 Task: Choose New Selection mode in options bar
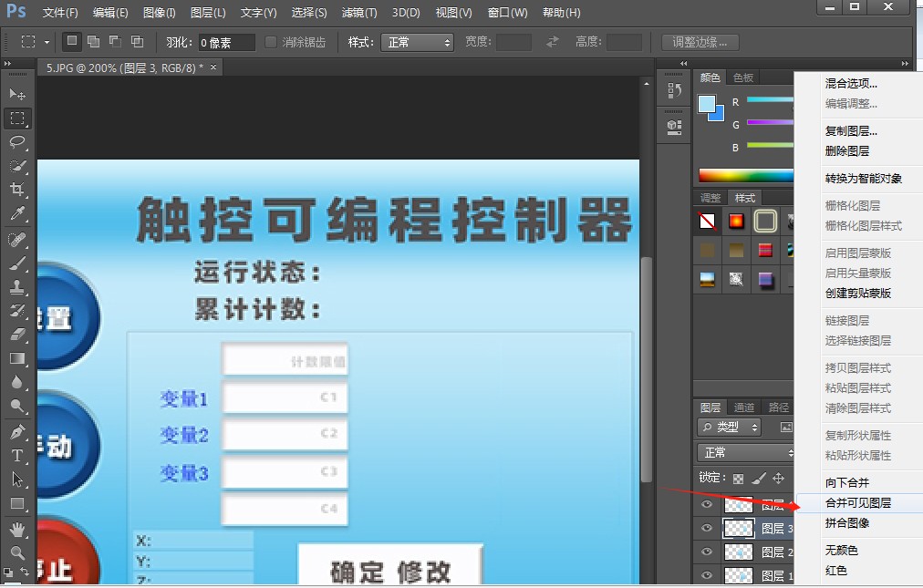pyautogui.click(x=72, y=41)
